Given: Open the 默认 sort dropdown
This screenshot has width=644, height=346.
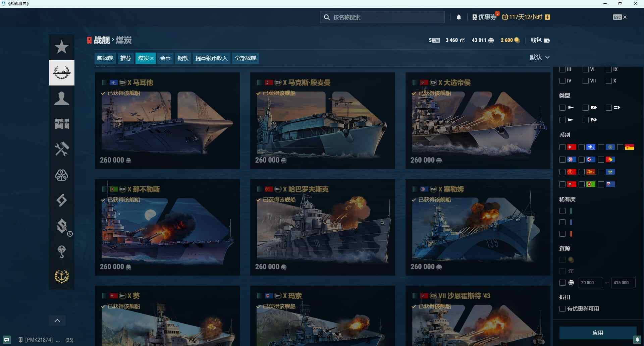Looking at the screenshot, I should 539,57.
